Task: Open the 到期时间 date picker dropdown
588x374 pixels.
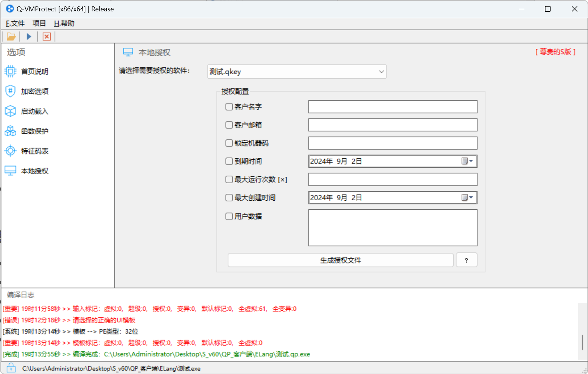Action: (470, 161)
